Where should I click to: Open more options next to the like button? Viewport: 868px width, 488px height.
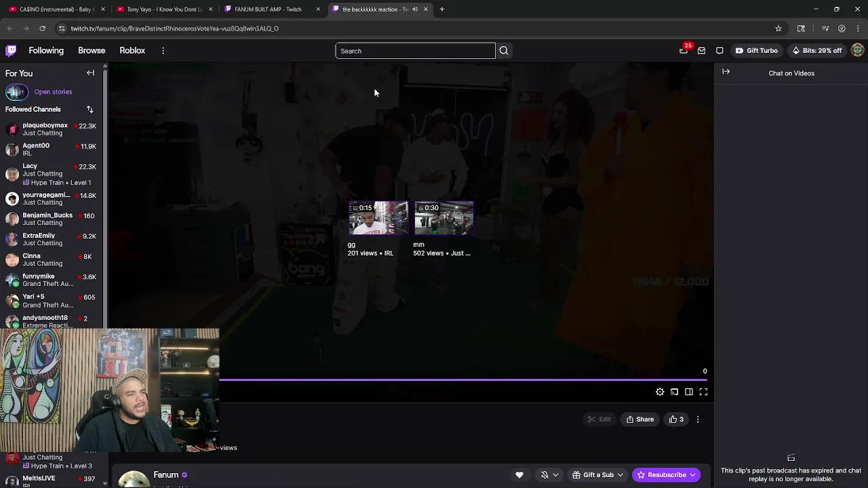pyautogui.click(x=698, y=419)
